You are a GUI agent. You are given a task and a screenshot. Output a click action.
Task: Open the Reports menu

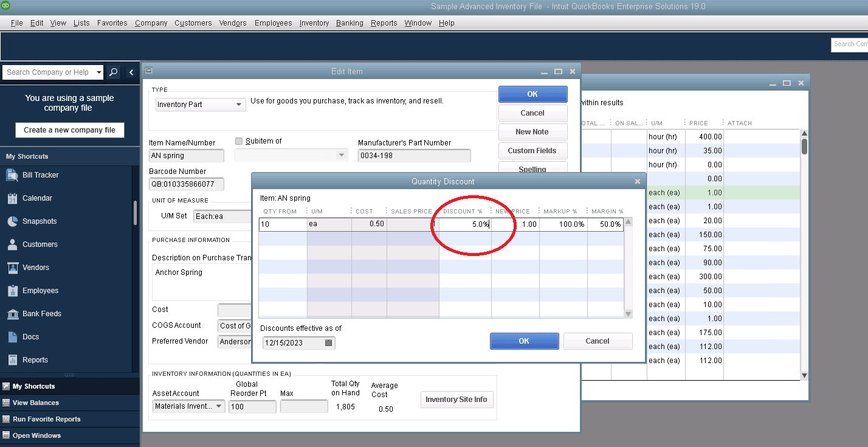pyautogui.click(x=384, y=23)
